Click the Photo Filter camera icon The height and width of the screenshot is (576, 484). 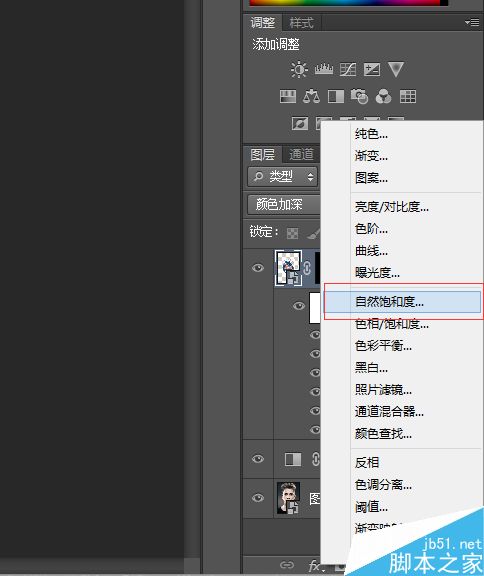pyautogui.click(x=360, y=97)
